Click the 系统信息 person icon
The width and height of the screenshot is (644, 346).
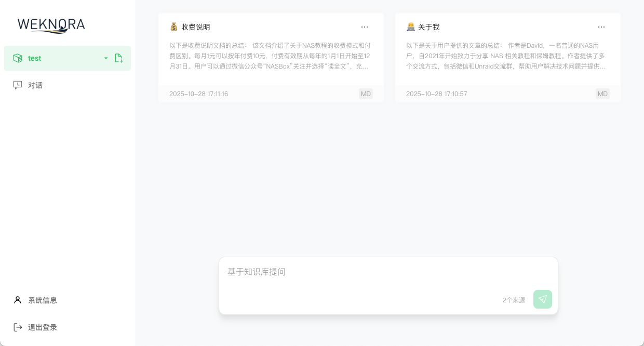17,300
